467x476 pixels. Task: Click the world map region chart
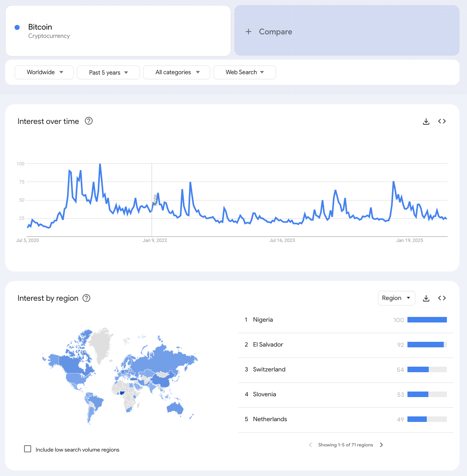[120, 376]
